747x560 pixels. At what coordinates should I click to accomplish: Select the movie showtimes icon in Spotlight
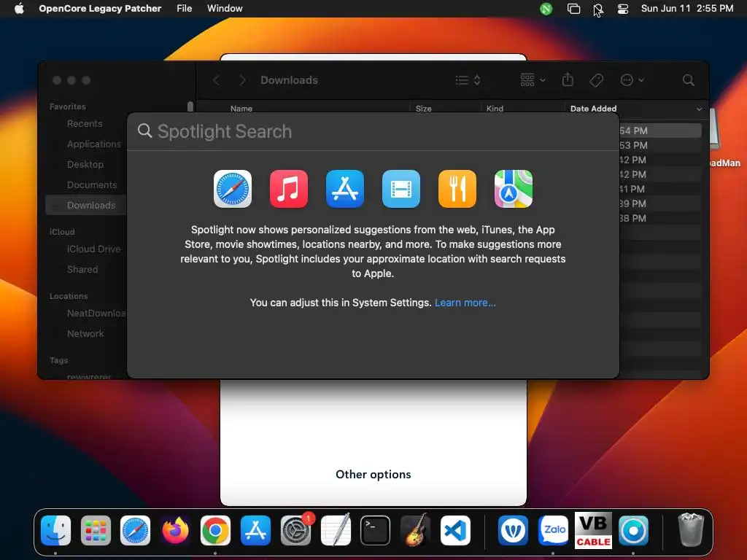click(x=401, y=189)
